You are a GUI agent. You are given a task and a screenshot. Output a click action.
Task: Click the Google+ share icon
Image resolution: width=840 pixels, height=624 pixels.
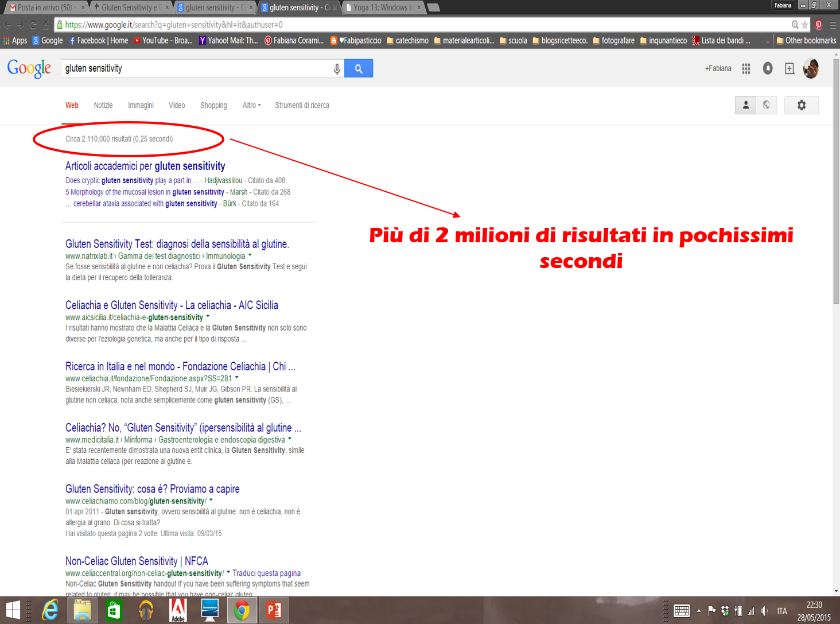[790, 68]
